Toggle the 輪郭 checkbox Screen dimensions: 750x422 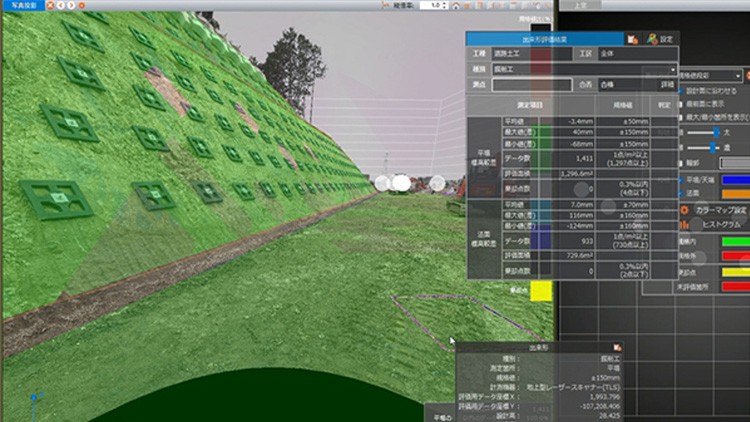[681, 163]
